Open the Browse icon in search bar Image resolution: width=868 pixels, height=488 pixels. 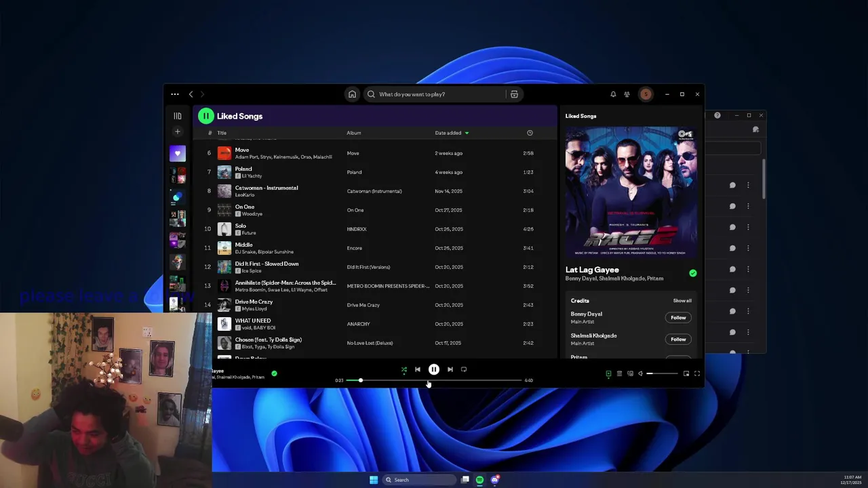point(514,94)
